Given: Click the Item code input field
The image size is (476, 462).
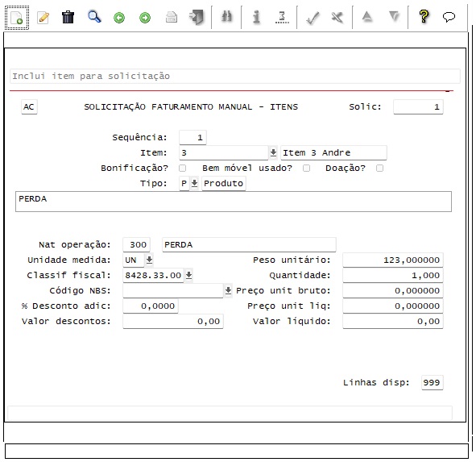Looking at the screenshot, I should click(224, 152).
